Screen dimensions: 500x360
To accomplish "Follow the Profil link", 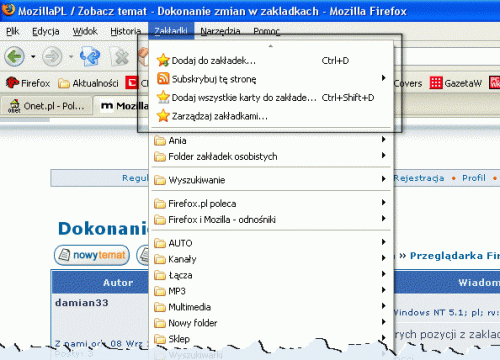I will (x=474, y=178).
